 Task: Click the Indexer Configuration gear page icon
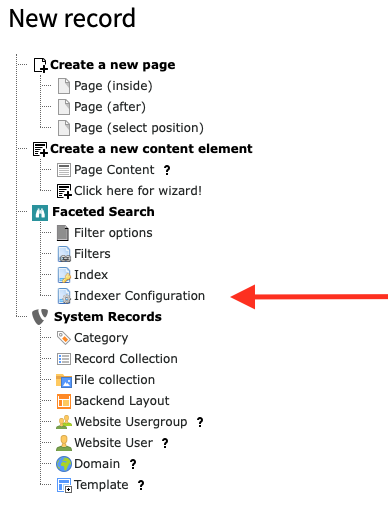[64, 296]
